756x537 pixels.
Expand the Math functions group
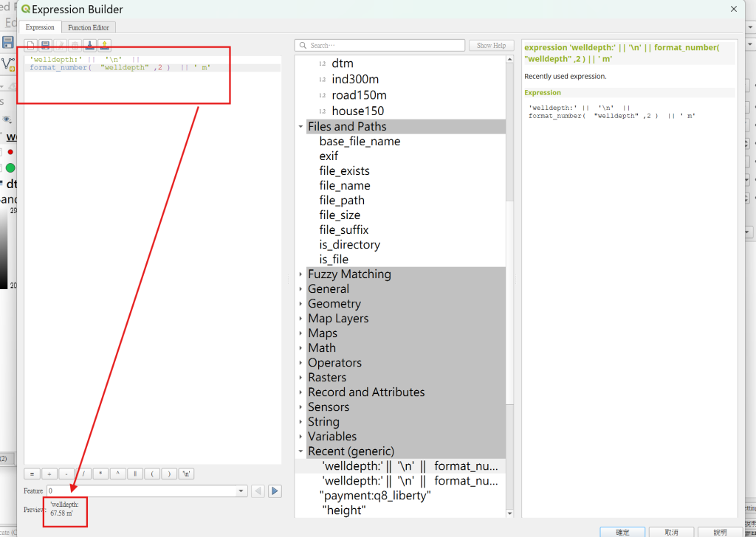click(x=300, y=347)
